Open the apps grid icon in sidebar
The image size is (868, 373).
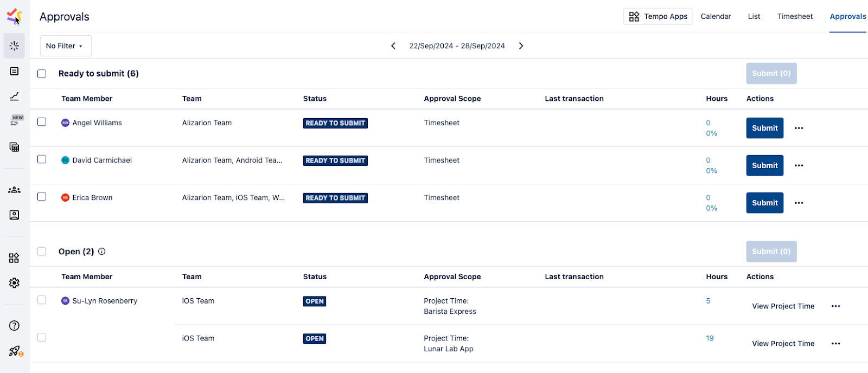(14, 258)
